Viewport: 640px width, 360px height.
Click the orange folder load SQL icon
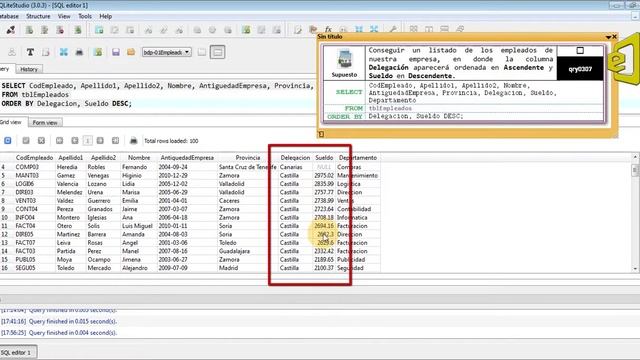pos(131,52)
